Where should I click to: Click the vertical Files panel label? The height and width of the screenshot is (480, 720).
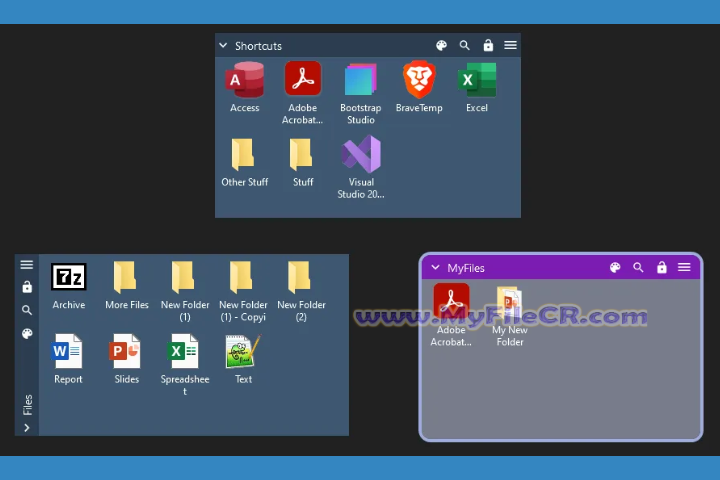27,405
